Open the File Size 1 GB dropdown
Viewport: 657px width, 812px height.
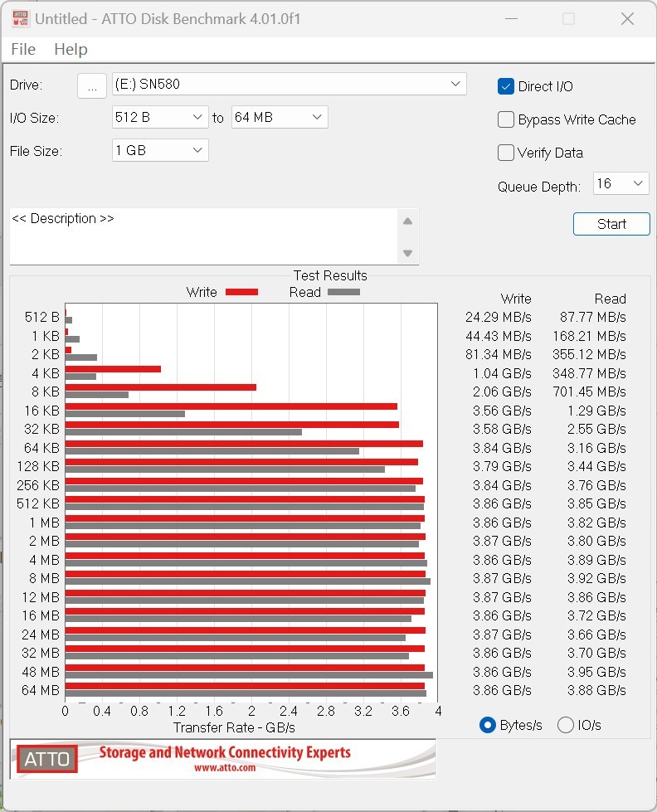tap(160, 150)
